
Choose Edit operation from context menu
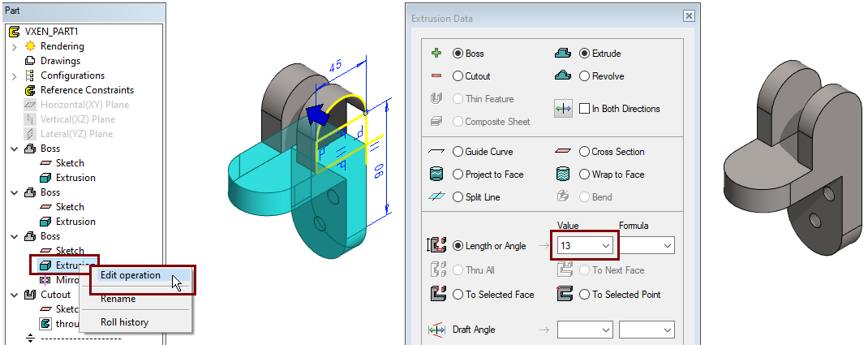[131, 275]
